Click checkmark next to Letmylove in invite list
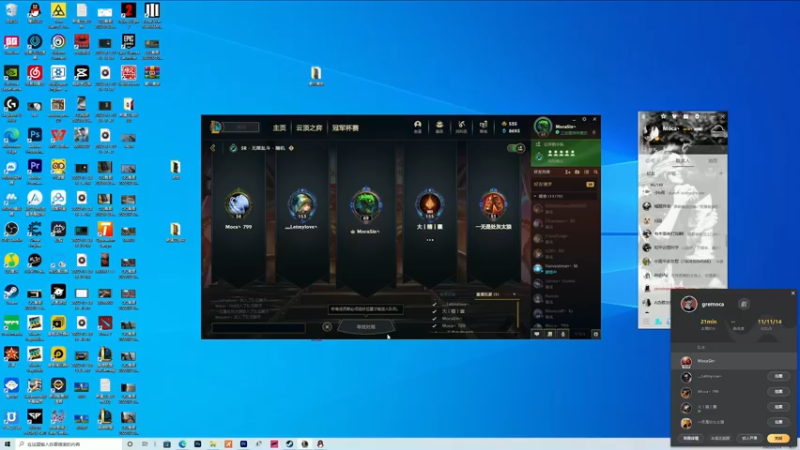800x450 pixels. [434, 305]
